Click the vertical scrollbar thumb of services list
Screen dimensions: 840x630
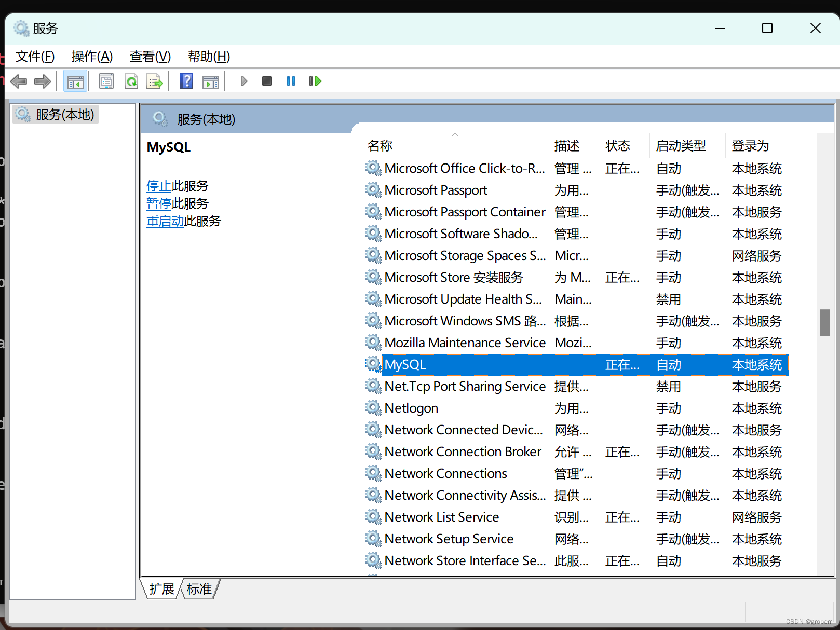[825, 323]
